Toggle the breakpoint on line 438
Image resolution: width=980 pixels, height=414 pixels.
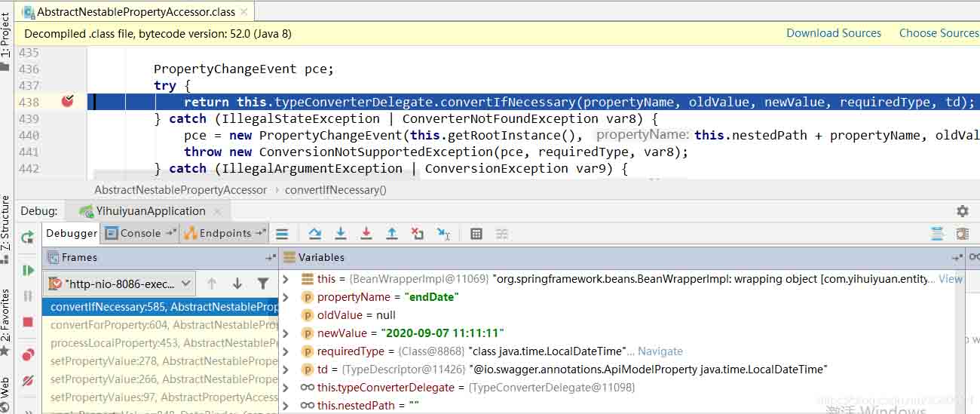point(67,102)
